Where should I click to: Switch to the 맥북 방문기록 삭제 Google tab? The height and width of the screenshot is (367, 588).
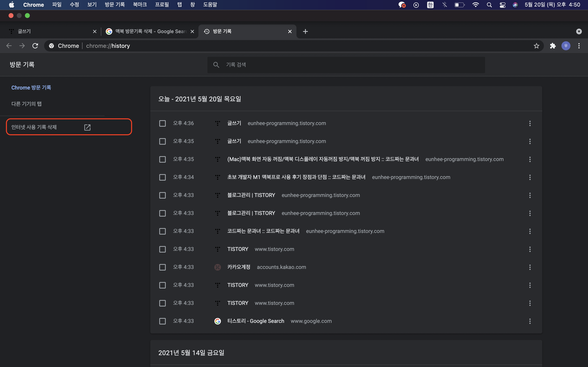pos(148,31)
